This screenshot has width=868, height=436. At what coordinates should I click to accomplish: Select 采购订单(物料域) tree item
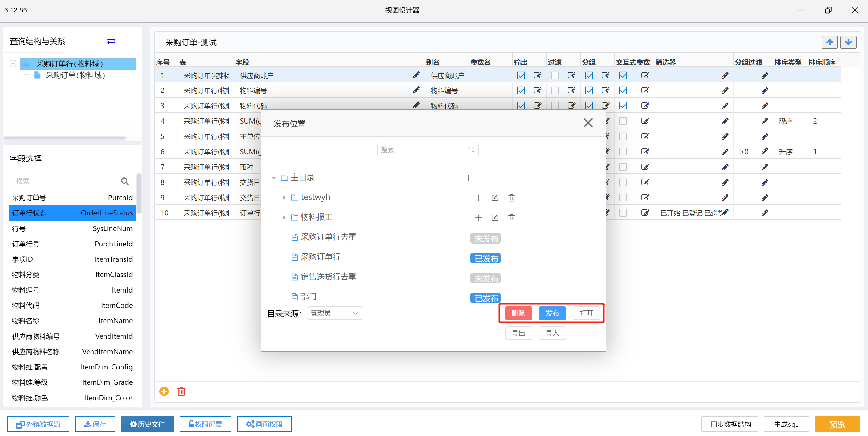point(76,75)
